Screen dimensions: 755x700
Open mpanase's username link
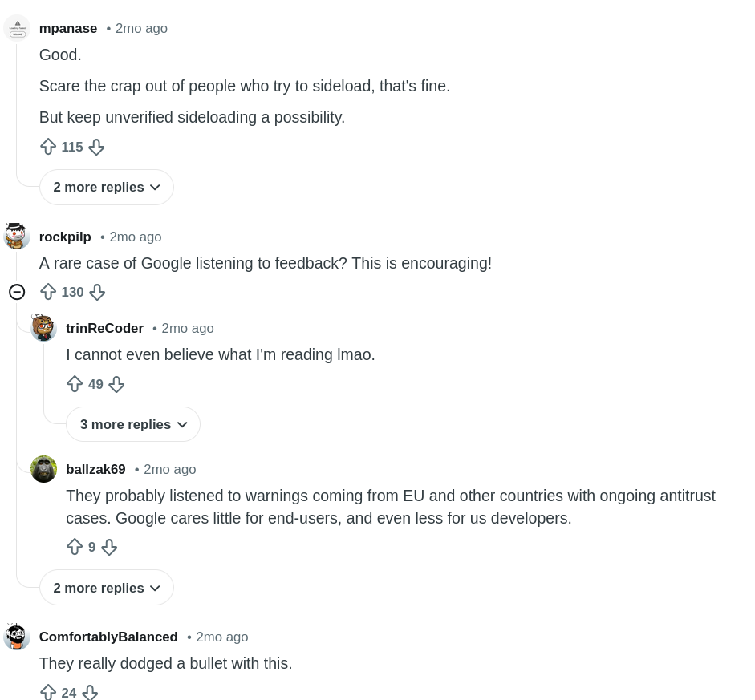[67, 28]
